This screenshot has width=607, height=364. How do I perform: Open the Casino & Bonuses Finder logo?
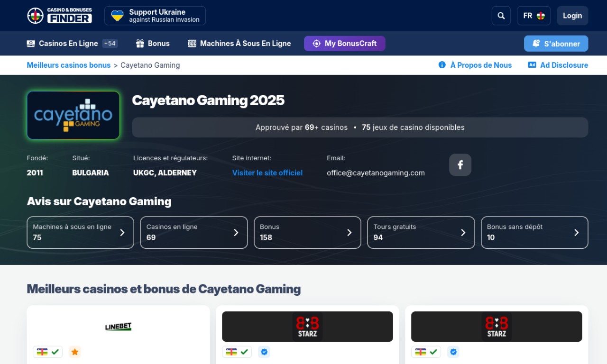(x=59, y=16)
